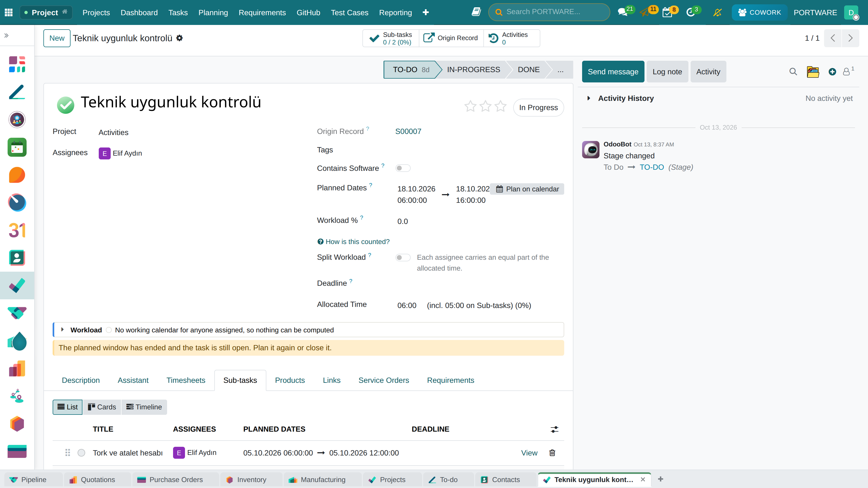Click the muted notifications bell icon
Image resolution: width=868 pixels, height=488 pixels.
pyautogui.click(x=717, y=12)
